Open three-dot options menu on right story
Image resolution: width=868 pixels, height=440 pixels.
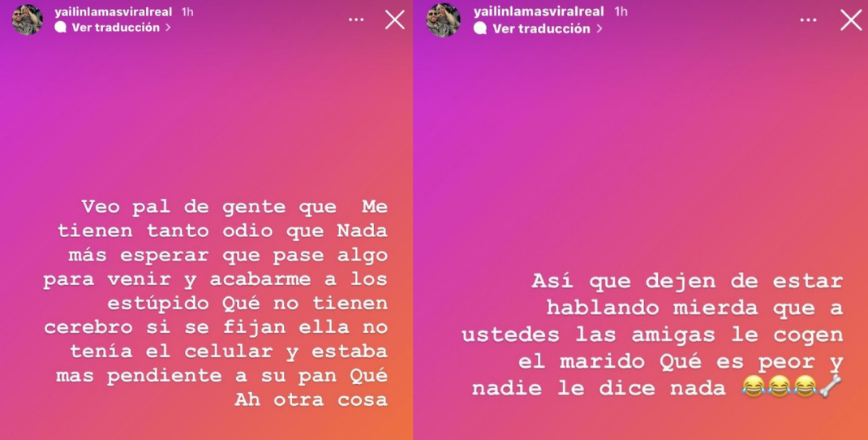click(x=808, y=20)
